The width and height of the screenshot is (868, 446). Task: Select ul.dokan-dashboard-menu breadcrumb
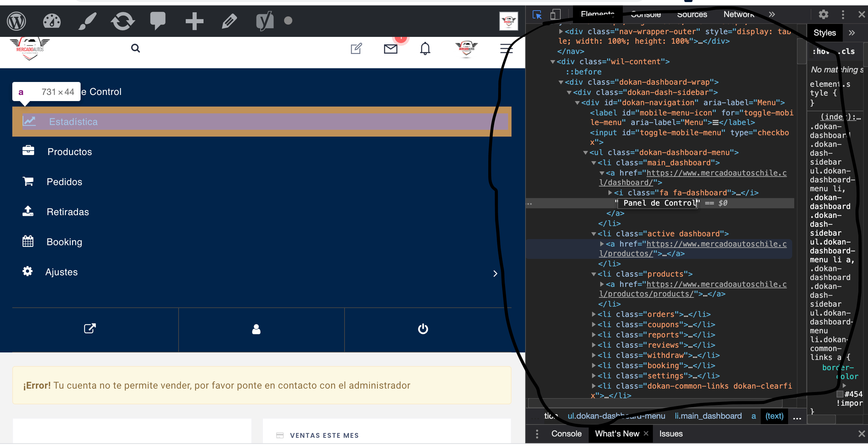(616, 416)
